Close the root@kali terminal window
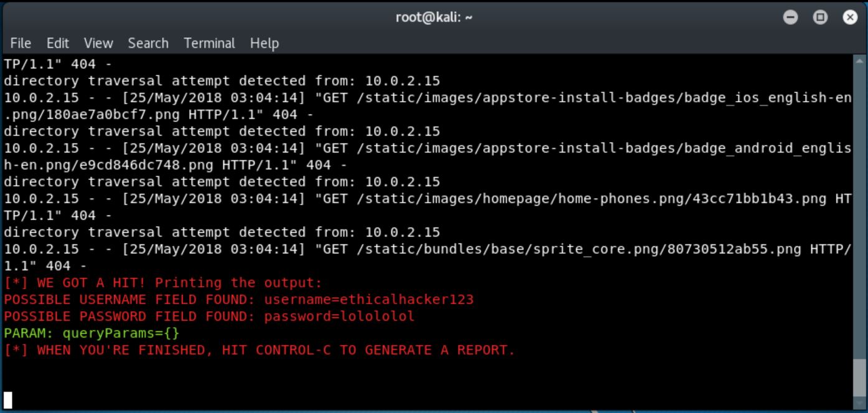Screen dimensions: 868x413 850,17
